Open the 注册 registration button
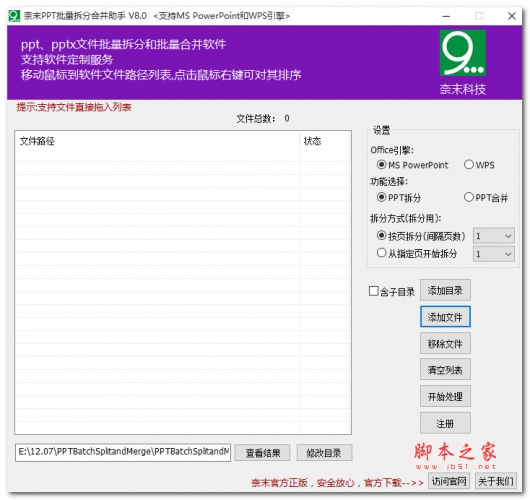The image size is (530, 500). (x=445, y=423)
